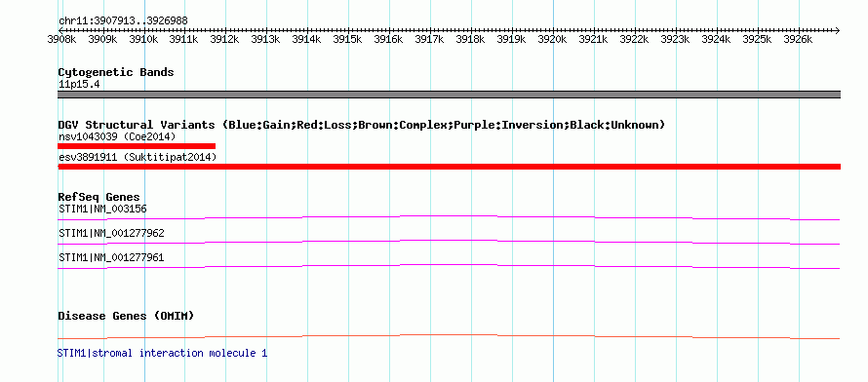Click the 3919k ruler position
Screen dimensions: 868x382
point(512,39)
